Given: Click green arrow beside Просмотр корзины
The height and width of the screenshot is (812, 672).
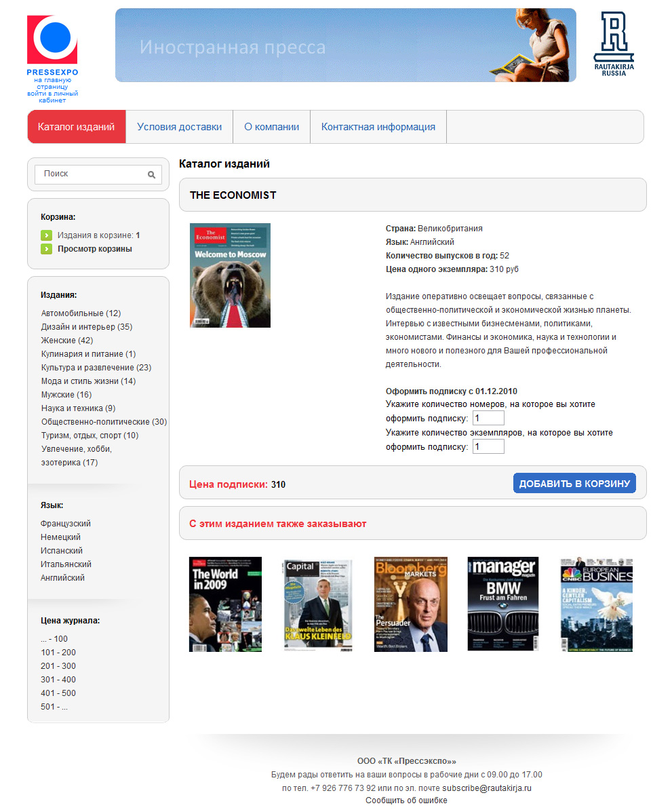Looking at the screenshot, I should click(46, 249).
